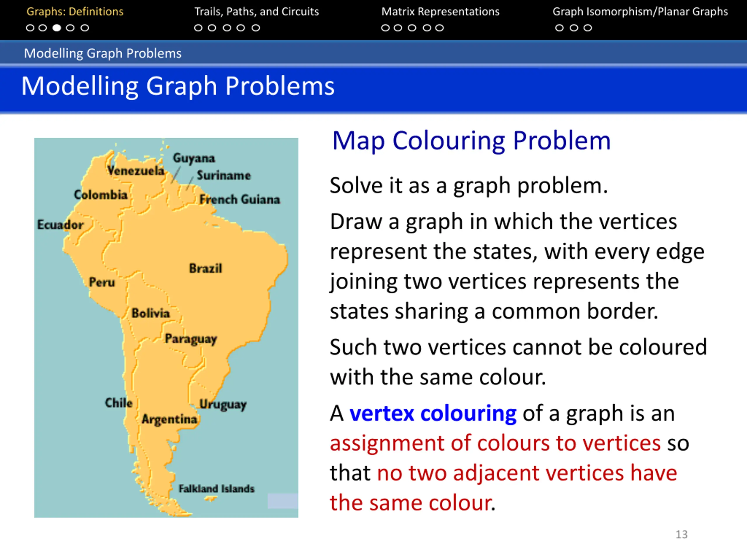Go to third dot under Graph Isomorphism/Planar Graphs
This screenshot has width=747, height=560.
tap(588, 28)
